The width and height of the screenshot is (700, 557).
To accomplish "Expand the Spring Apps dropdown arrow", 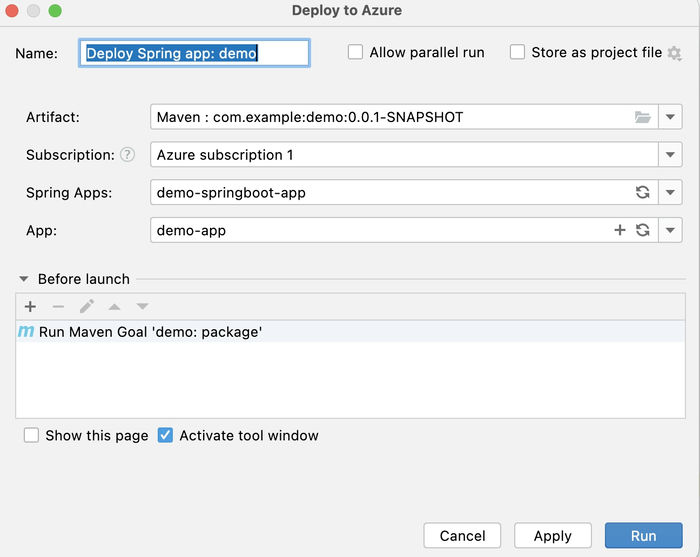I will (x=670, y=192).
